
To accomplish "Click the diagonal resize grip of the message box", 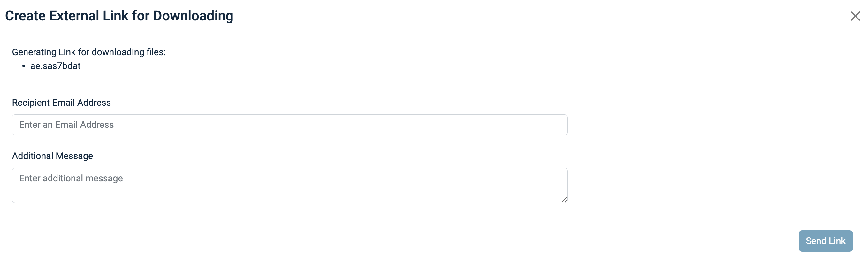I will [x=564, y=200].
